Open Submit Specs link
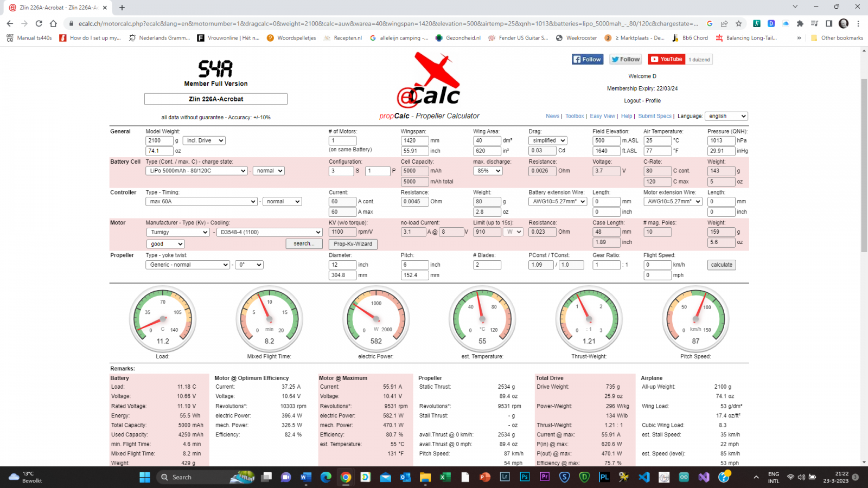 (655, 116)
